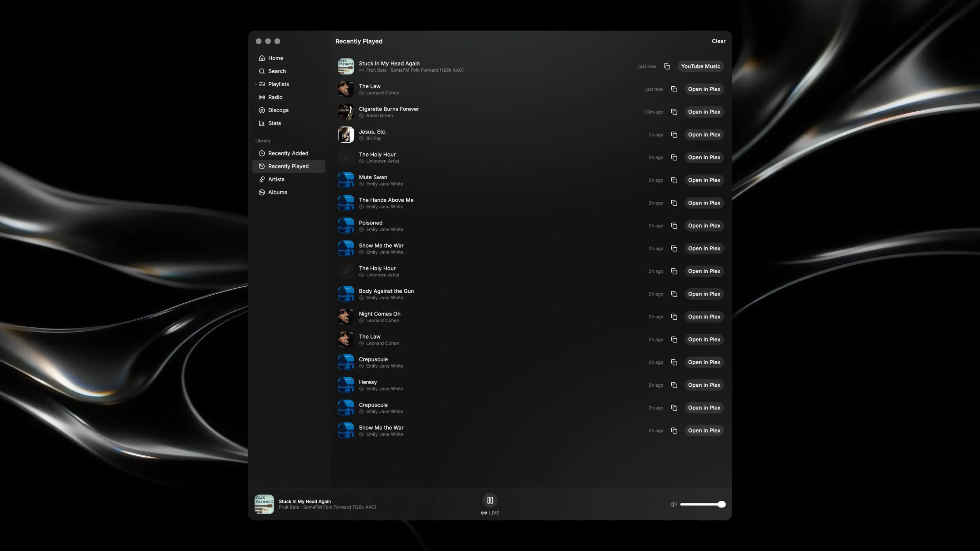Open Stuck In My Head Again in YouTube Music
Image resolution: width=980 pixels, height=551 pixels.
700,66
